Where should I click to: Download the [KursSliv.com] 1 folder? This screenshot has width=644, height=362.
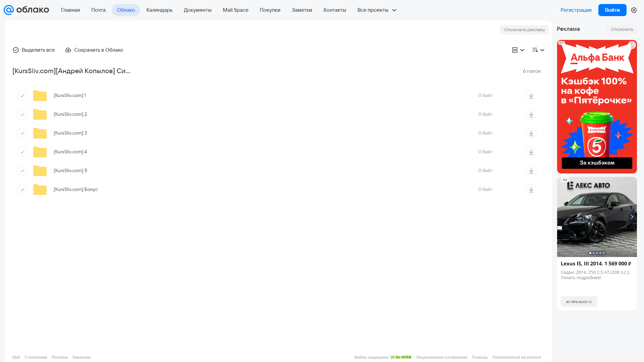click(531, 96)
